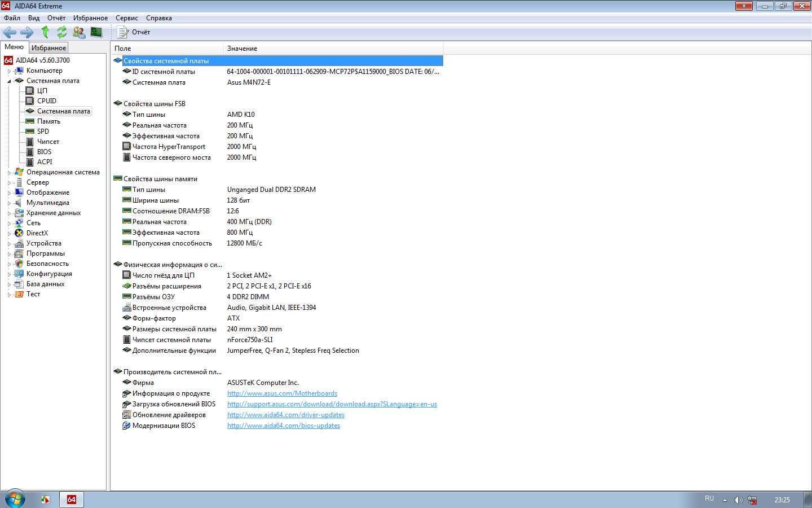
Task: Open the Отчёт menu in menu bar
Action: [x=56, y=18]
